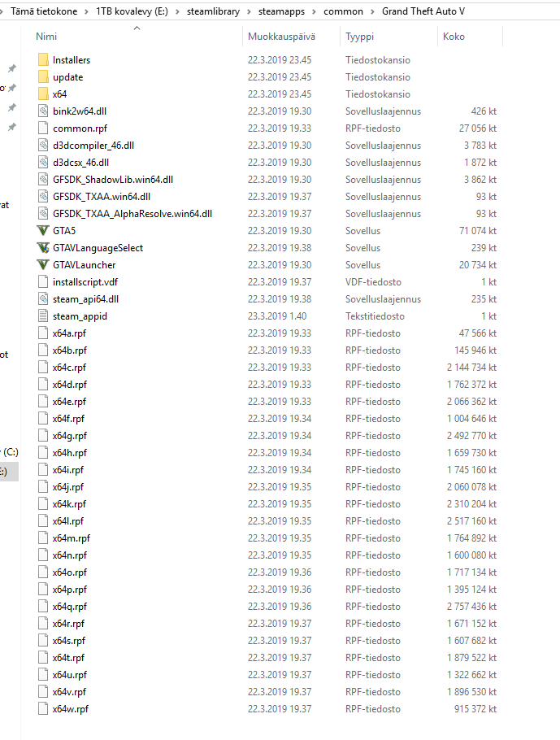Click the x64e.rpf file name
560x740 pixels.
click(69, 401)
